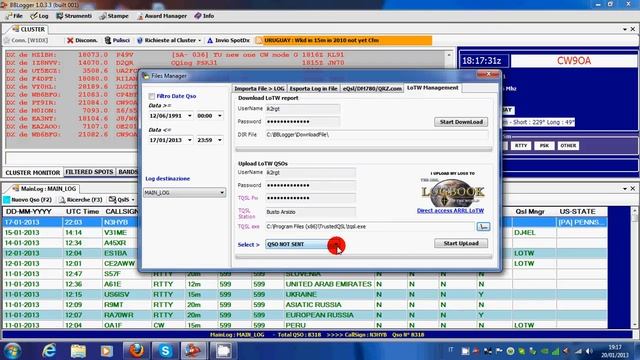This screenshot has height=360, width=640.
Task: Open the Log menu
Action: click(39, 16)
